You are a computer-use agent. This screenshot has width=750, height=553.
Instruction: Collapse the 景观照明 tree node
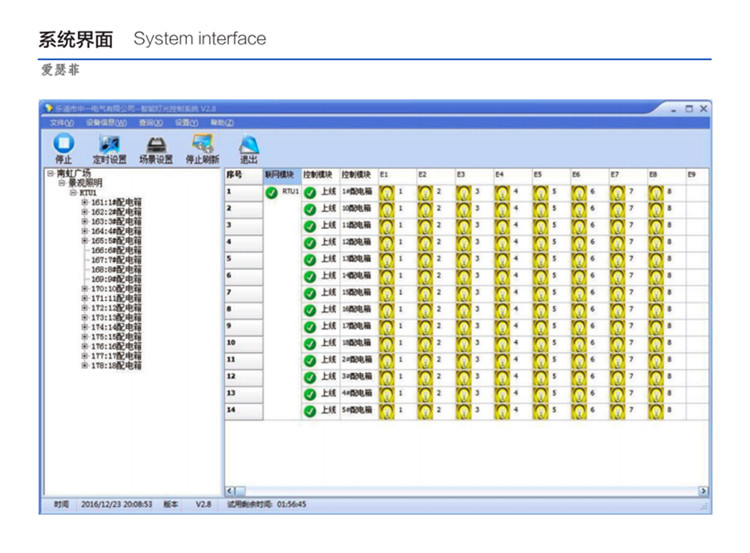coord(62,183)
